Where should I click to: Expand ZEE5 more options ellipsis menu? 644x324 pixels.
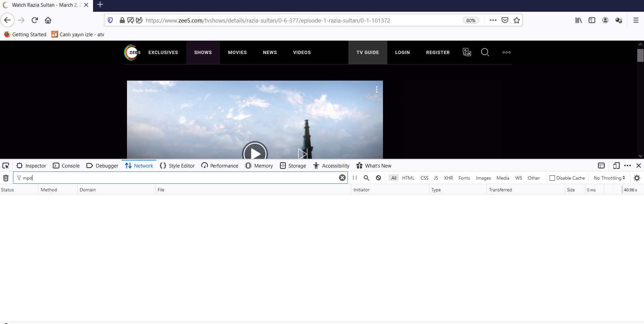tap(506, 52)
